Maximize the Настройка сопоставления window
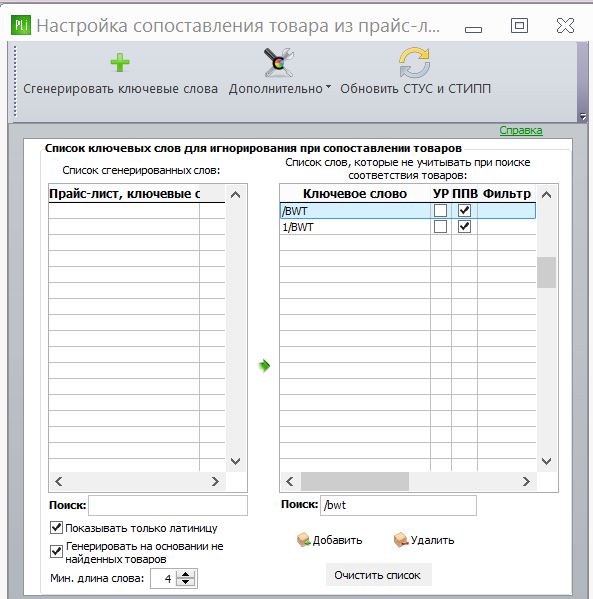This screenshot has height=599, width=593. pos(520,26)
